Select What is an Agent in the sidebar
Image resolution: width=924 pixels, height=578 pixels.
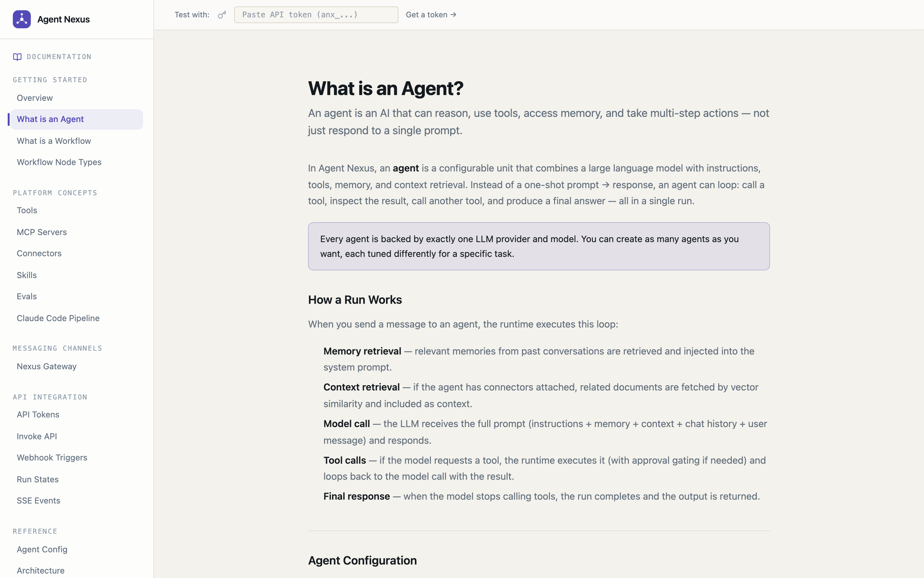pos(77,119)
